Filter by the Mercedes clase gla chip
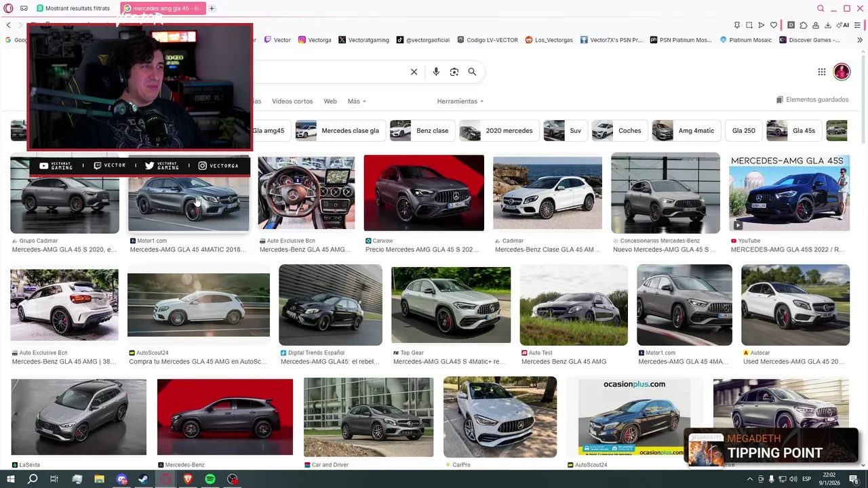Image resolution: width=868 pixels, height=488 pixels. 340,130
